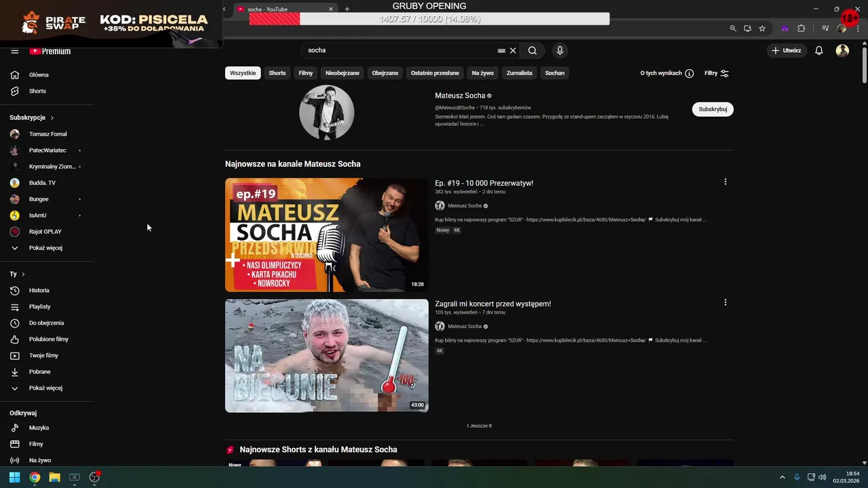Bookmark this page with the star
The width and height of the screenshot is (868, 488).
click(x=762, y=28)
